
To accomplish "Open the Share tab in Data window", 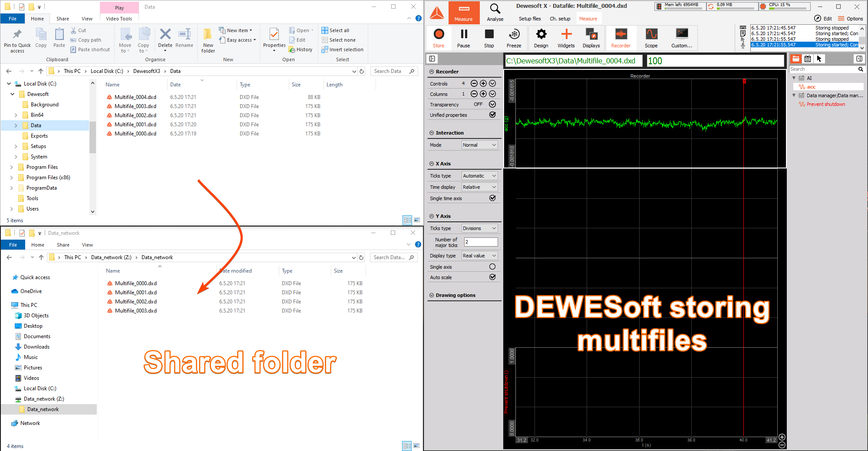I will 63,19.
